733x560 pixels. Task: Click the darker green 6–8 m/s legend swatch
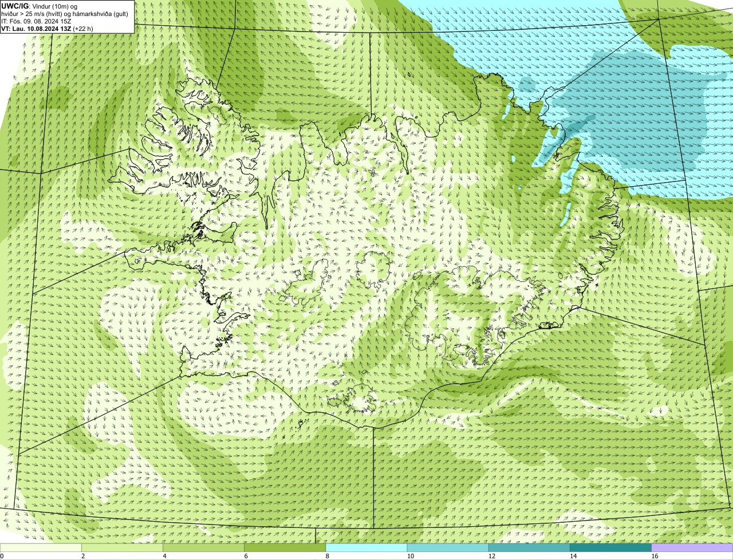pos(285,547)
